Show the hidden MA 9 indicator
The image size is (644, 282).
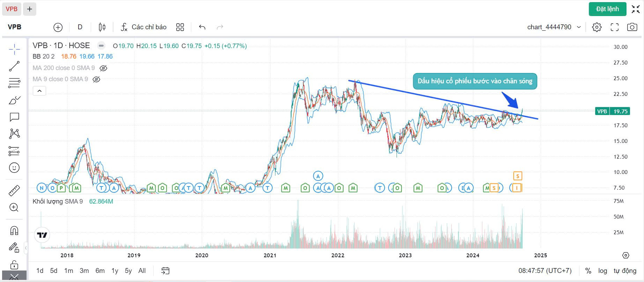(x=97, y=79)
